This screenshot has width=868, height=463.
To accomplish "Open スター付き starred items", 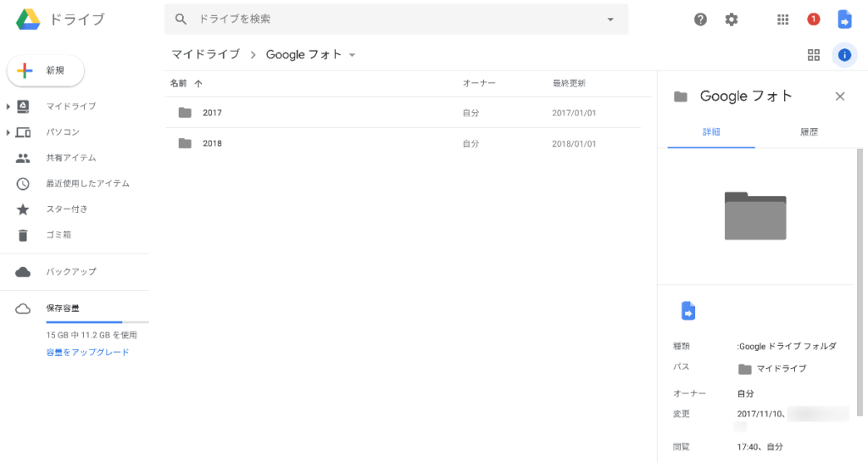I will [x=66, y=209].
